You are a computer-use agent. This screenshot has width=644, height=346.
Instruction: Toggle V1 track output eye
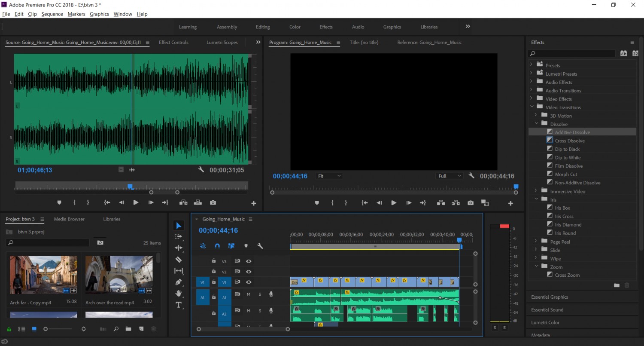click(x=249, y=282)
